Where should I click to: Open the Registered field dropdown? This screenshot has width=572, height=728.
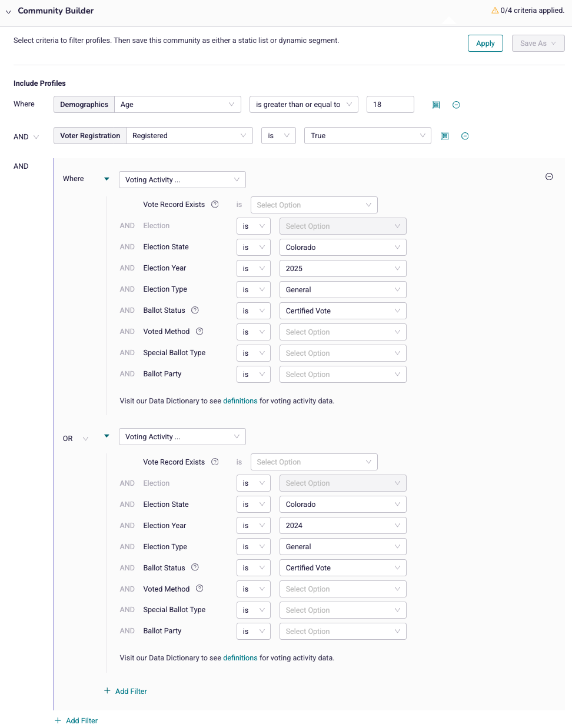click(189, 136)
